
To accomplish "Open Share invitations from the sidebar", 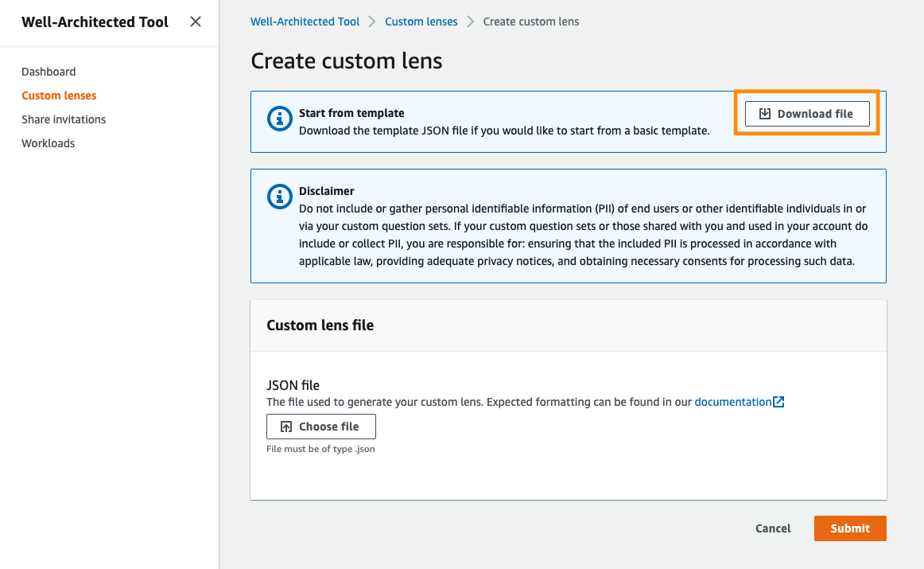I will tap(64, 119).
